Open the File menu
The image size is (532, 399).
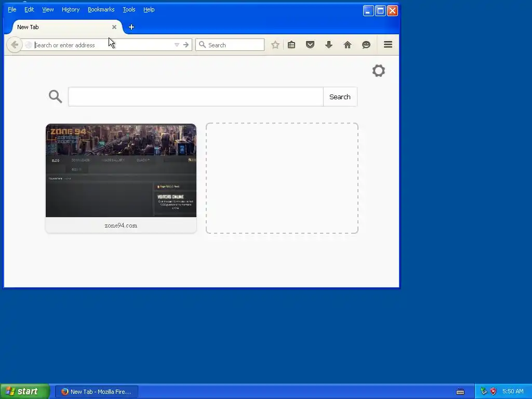point(12,9)
